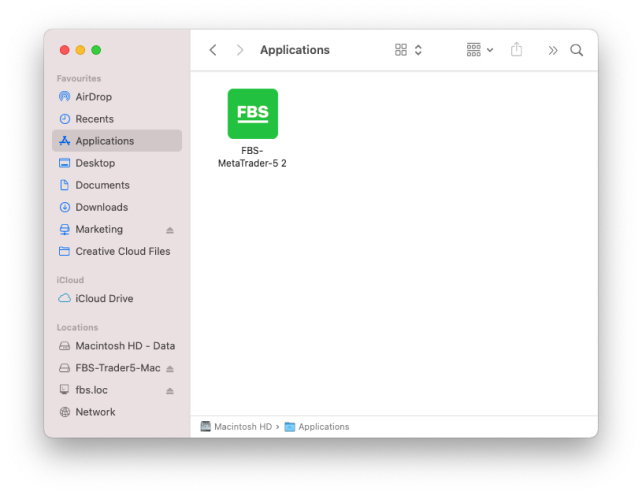This screenshot has height=500, width=642.
Task: Click the Share toolbar icon
Action: (516, 49)
